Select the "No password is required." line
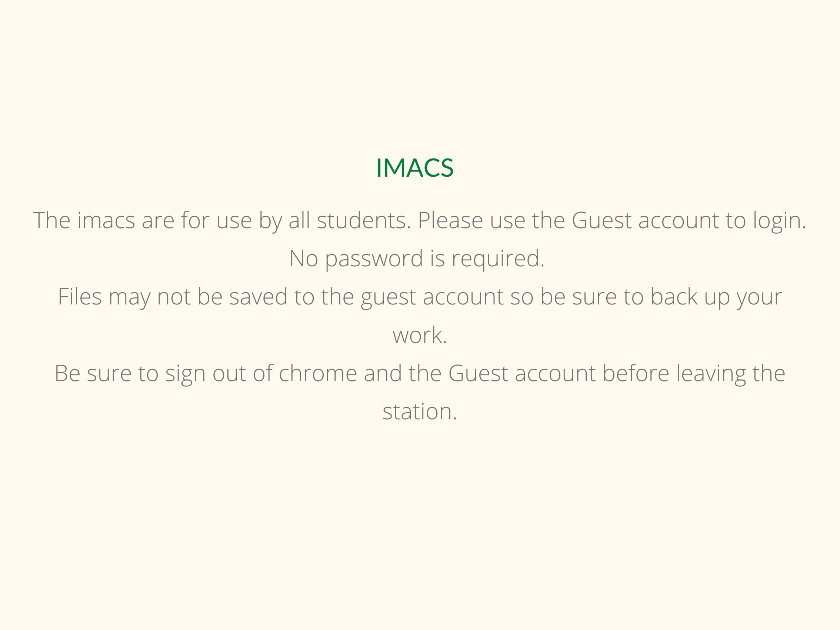This screenshot has height=630, width=840. click(x=417, y=259)
